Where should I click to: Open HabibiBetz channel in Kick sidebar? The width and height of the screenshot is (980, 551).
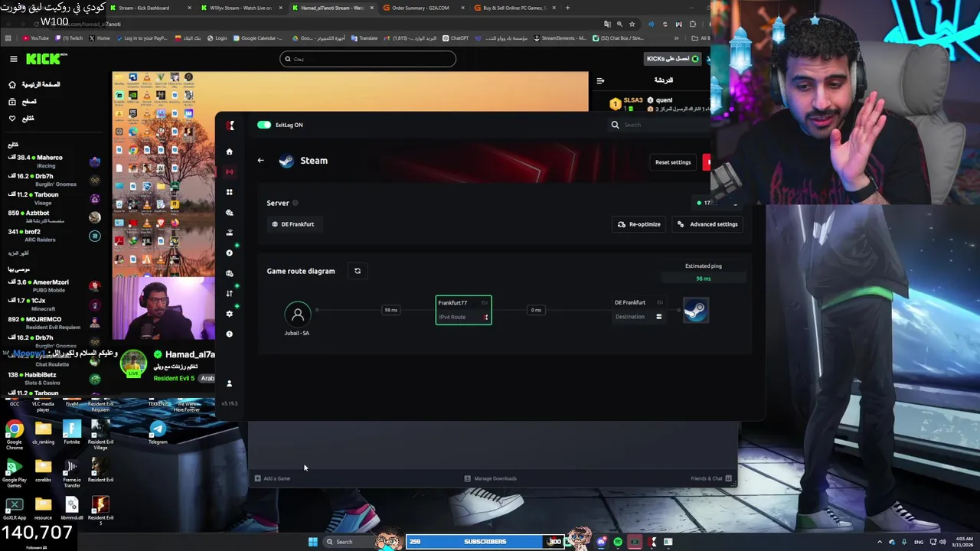54,378
